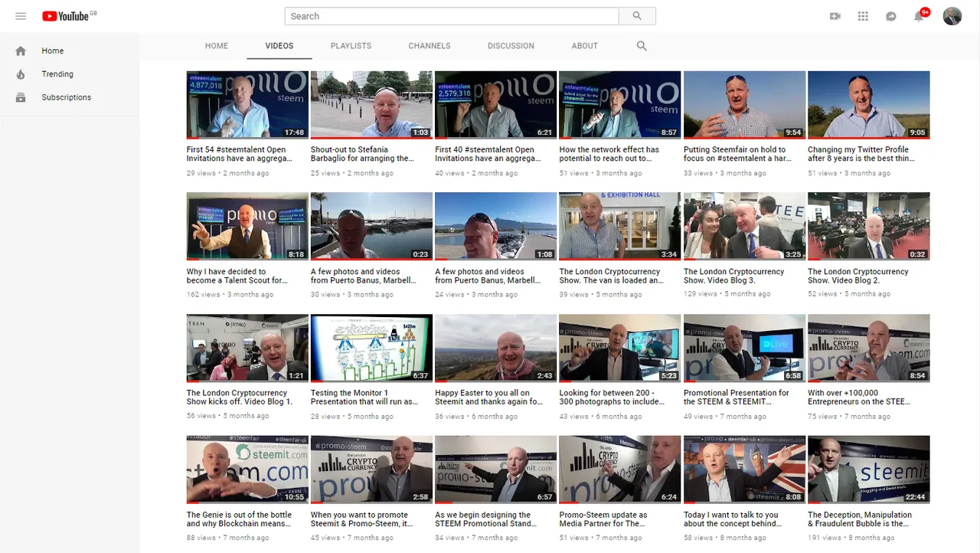Play the 8:57 network effect thumbnail
This screenshot has width=980, height=553.
pos(620,105)
